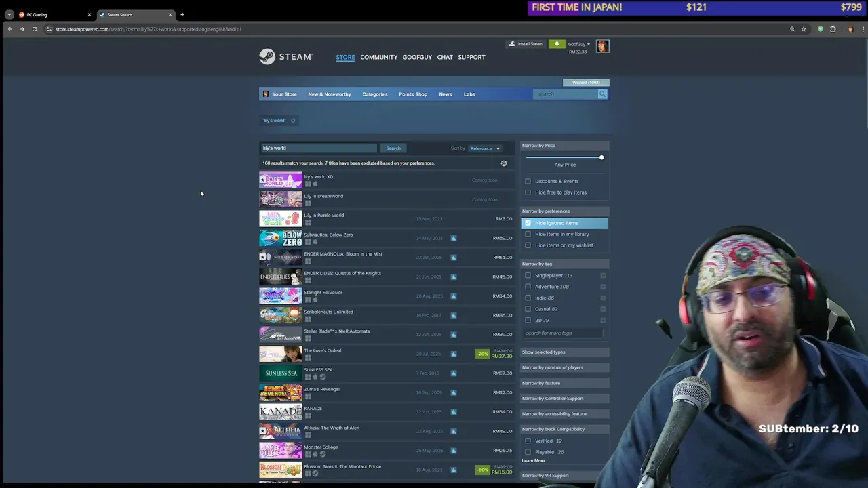This screenshot has width=868, height=488.
Task: Select the Indie tag checkbox
Action: pyautogui.click(x=528, y=298)
